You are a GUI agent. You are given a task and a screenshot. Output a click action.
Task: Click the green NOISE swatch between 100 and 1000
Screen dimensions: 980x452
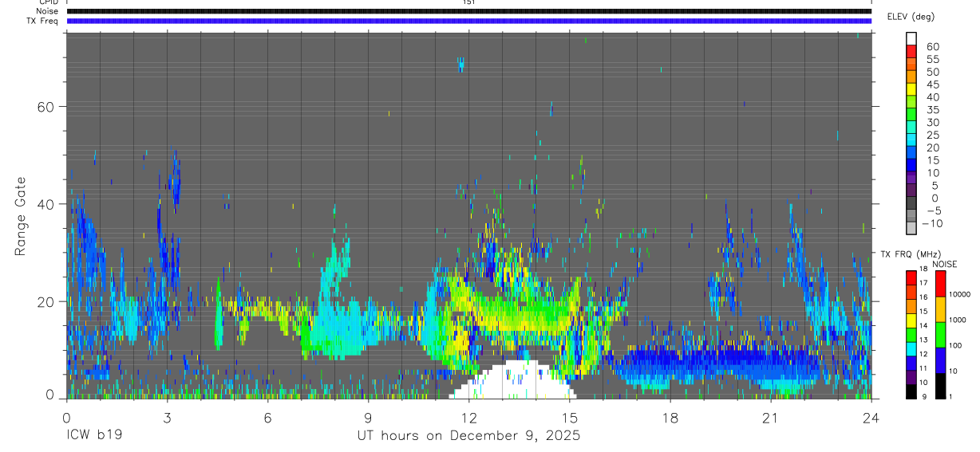tap(940, 333)
